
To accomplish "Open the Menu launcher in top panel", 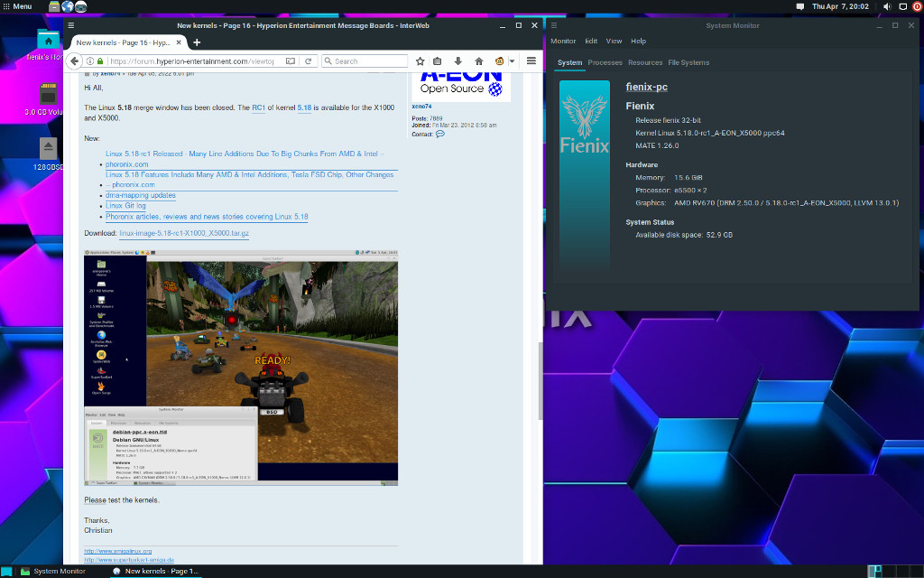I will [18, 6].
